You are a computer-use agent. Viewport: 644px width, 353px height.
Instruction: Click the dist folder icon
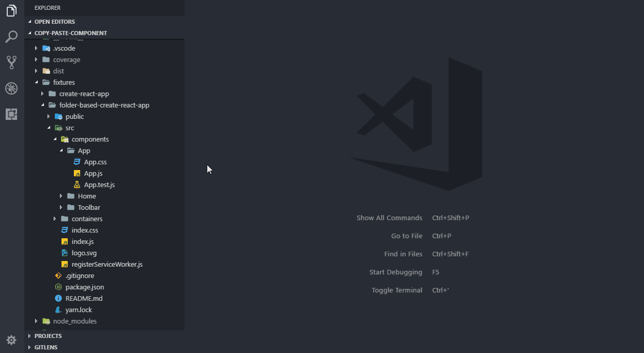click(x=46, y=71)
